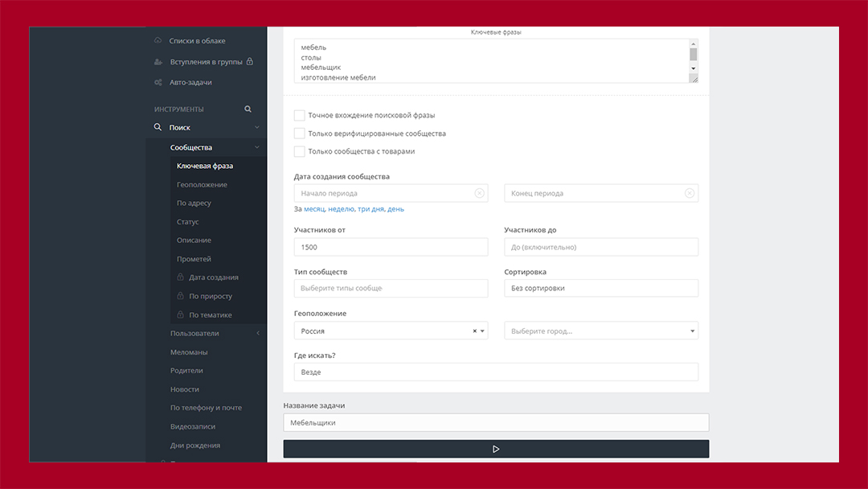Open the Где искать dropdown
This screenshot has width=868, height=489.
tap(496, 372)
